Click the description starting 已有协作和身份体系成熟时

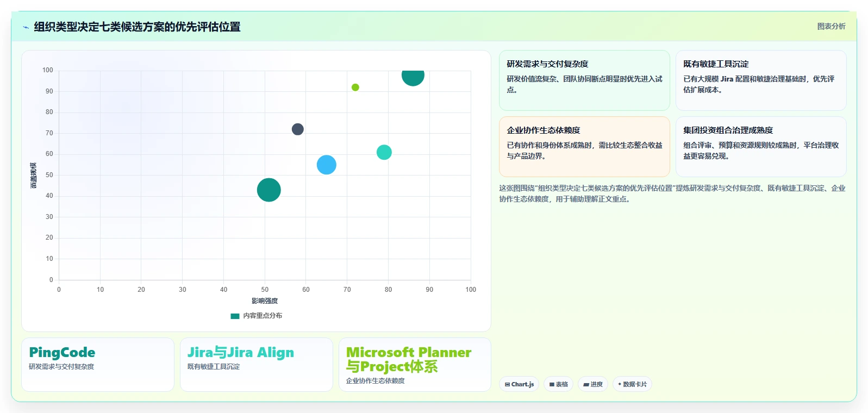click(585, 151)
